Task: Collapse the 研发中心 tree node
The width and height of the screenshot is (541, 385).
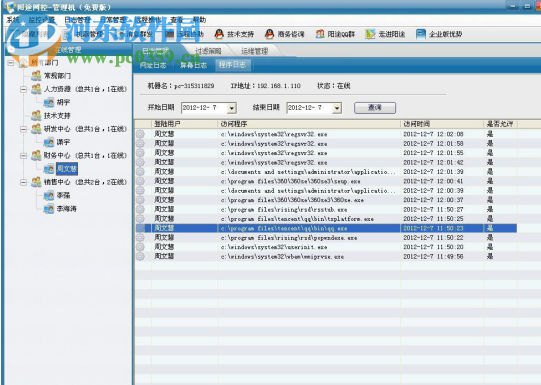Action: [x=23, y=129]
